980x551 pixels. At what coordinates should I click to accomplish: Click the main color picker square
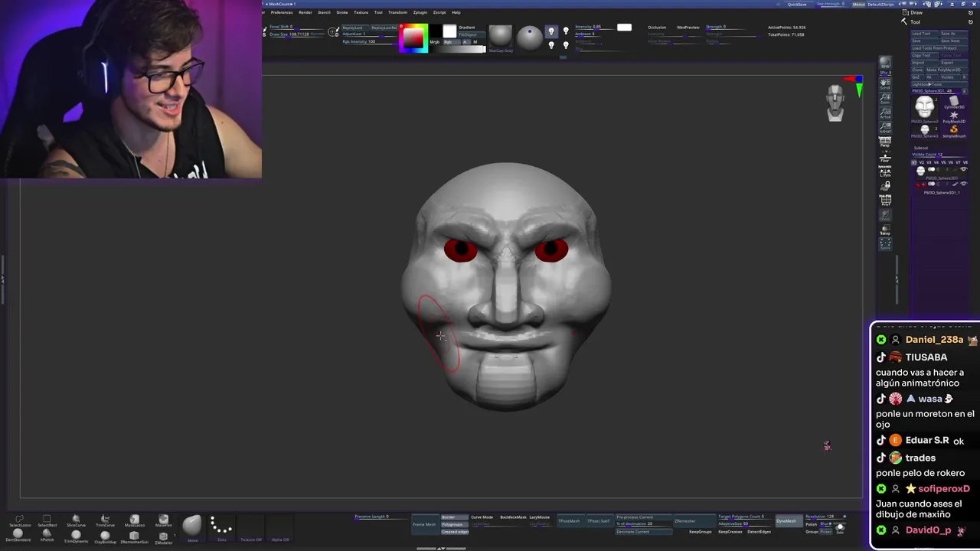(x=414, y=39)
